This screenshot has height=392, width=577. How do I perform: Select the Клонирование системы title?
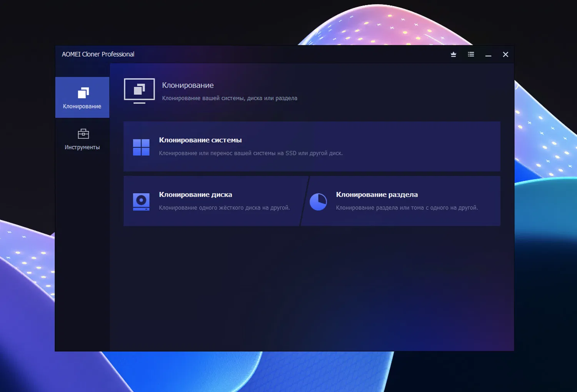[x=200, y=140]
